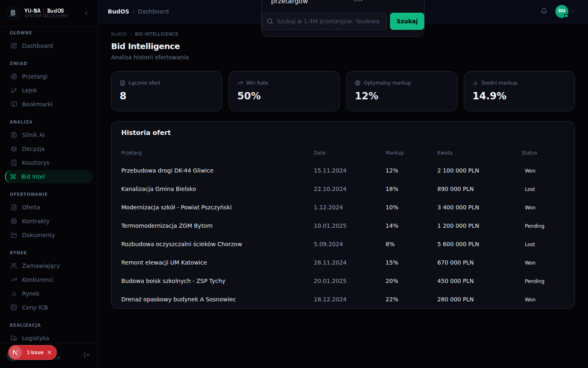Select row 'Remont elewacji UM Katowice'

[x=343, y=263]
